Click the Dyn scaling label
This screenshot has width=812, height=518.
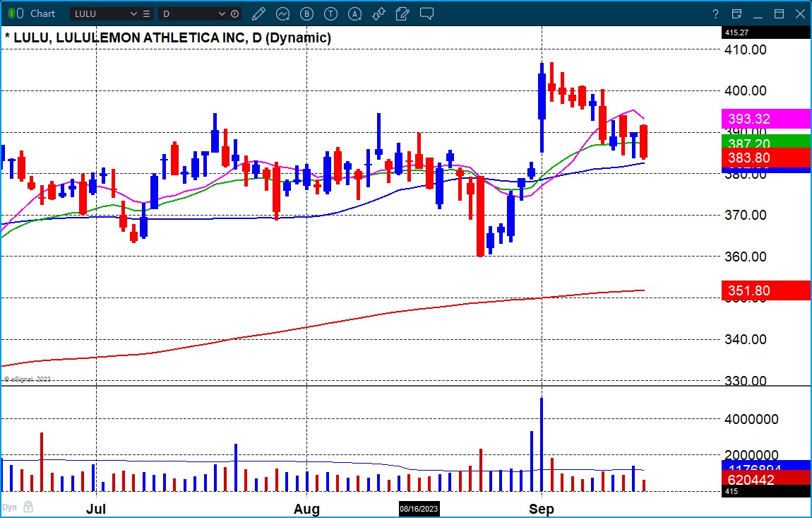9,507
